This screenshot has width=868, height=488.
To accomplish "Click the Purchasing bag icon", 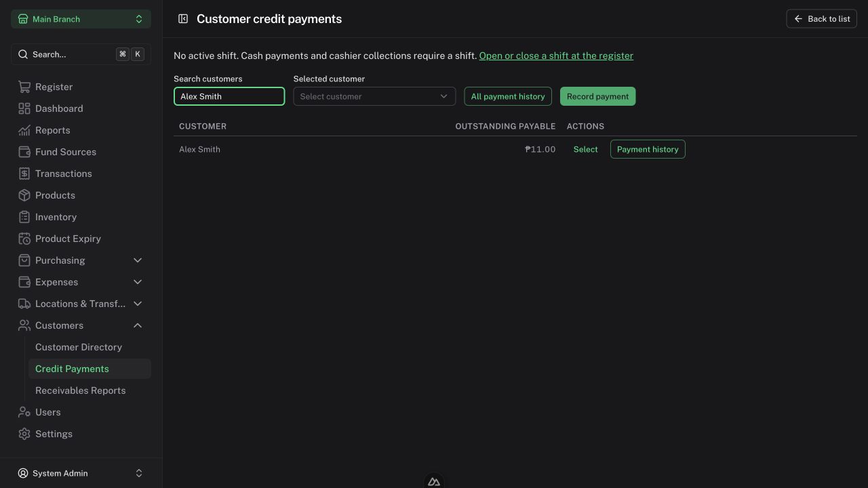I will [x=24, y=260].
